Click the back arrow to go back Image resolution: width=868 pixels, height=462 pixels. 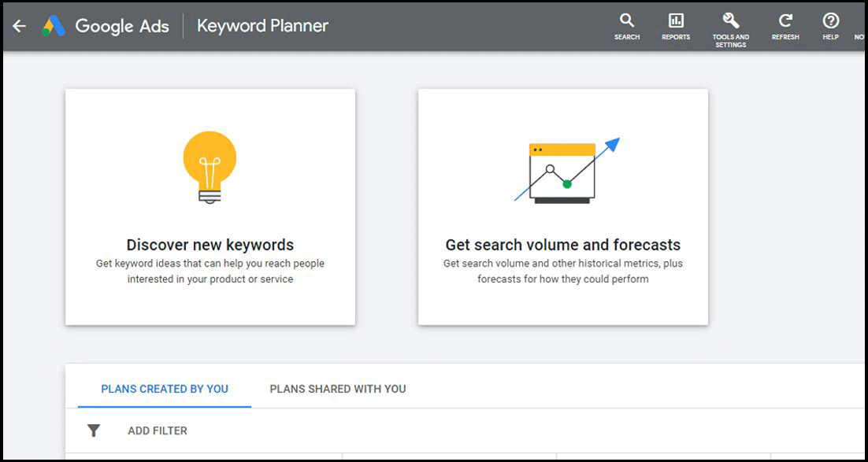point(19,25)
